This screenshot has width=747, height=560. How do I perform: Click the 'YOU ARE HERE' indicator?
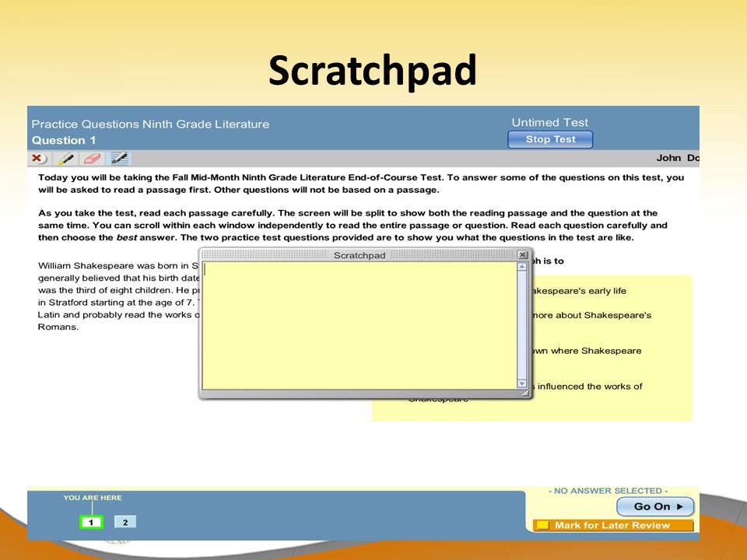click(x=93, y=498)
